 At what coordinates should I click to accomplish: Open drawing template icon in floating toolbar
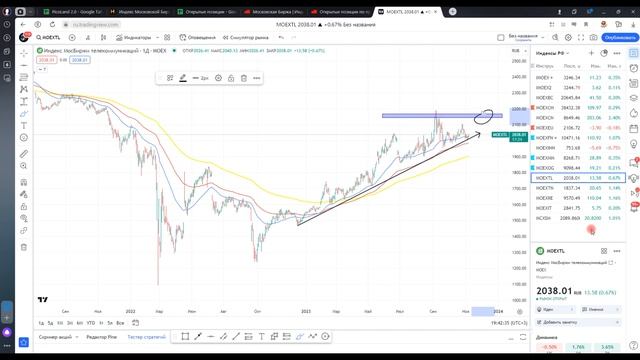(x=170, y=78)
